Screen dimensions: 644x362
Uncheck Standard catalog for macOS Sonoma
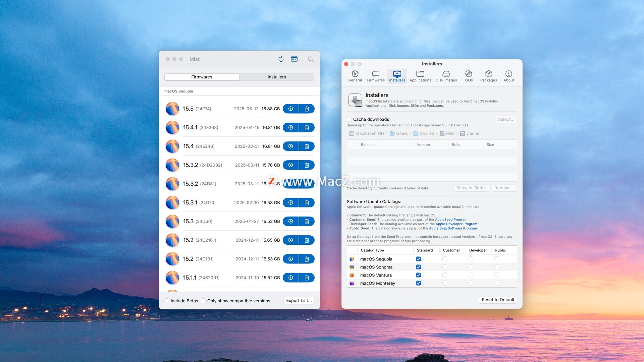coord(419,267)
